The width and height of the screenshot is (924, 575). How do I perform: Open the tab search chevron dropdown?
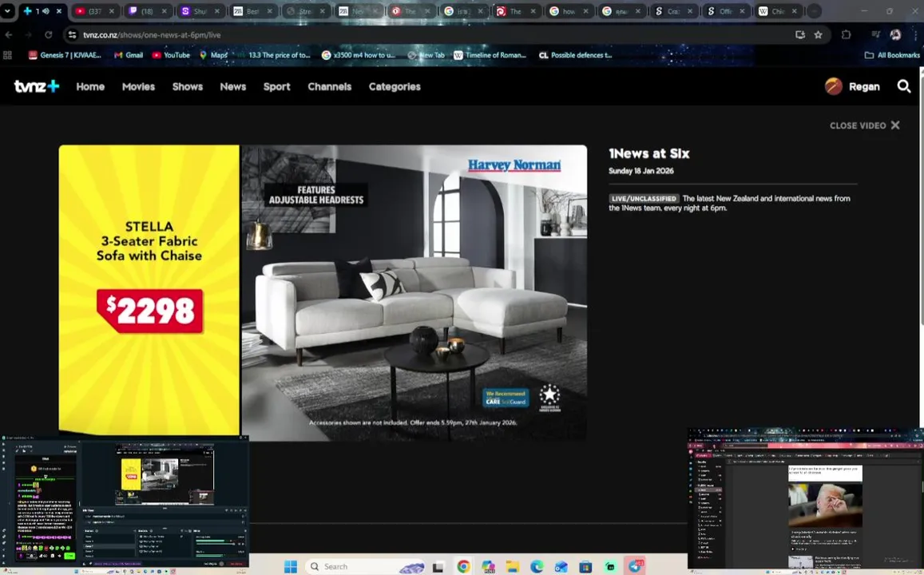point(7,11)
